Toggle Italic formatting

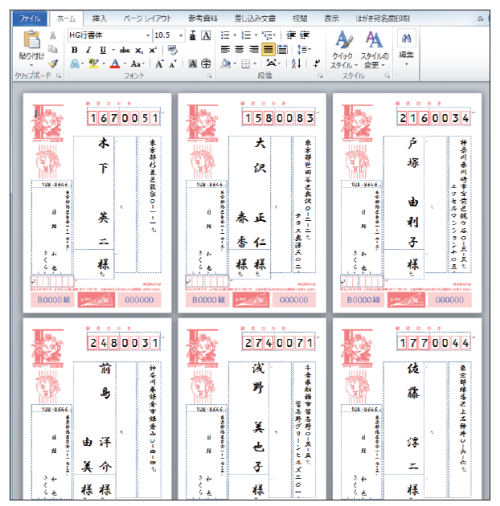(88, 50)
